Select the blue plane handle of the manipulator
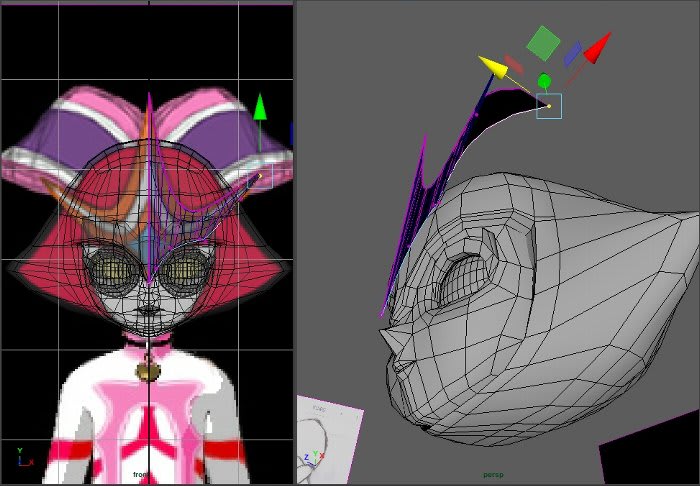 (x=573, y=54)
